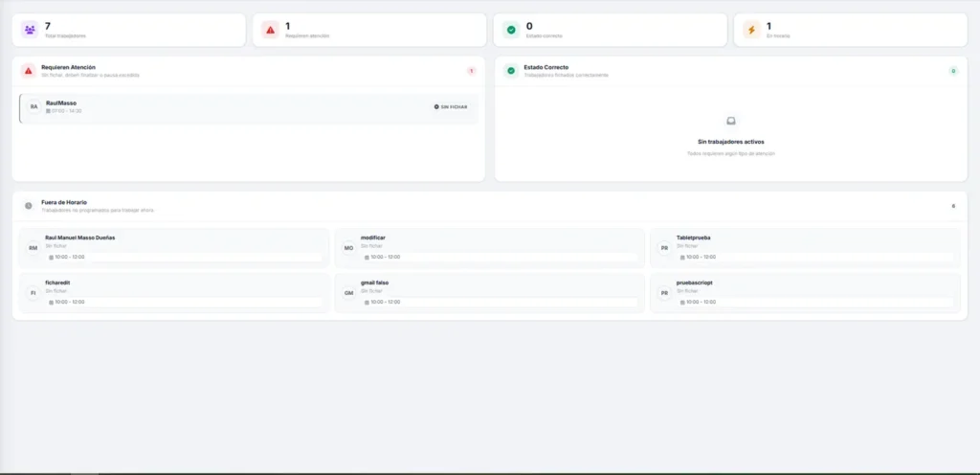
Task: Click the green checkmark icon in 'Estado correcto' stat card
Action: coord(511,30)
